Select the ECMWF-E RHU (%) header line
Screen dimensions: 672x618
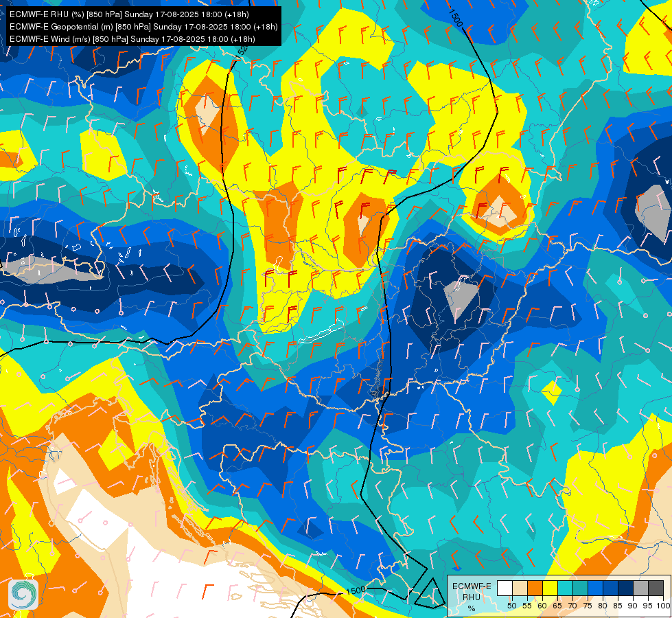pyautogui.click(x=130, y=14)
